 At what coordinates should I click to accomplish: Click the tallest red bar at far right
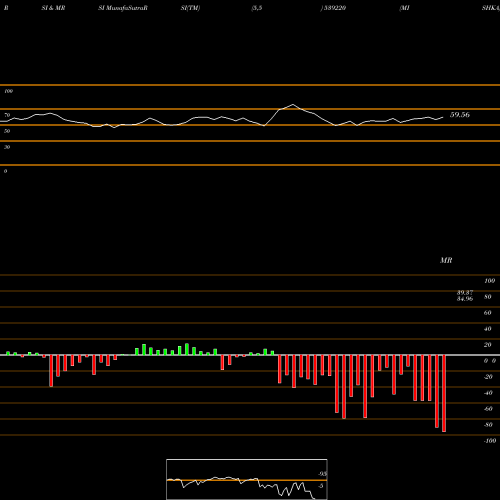(444, 393)
